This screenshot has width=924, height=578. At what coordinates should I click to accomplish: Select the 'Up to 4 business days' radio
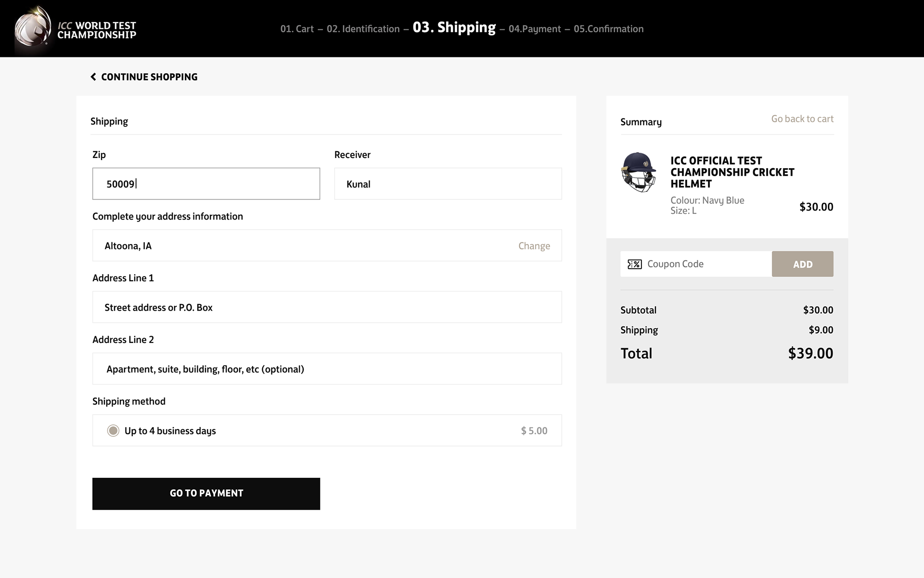pyautogui.click(x=113, y=431)
